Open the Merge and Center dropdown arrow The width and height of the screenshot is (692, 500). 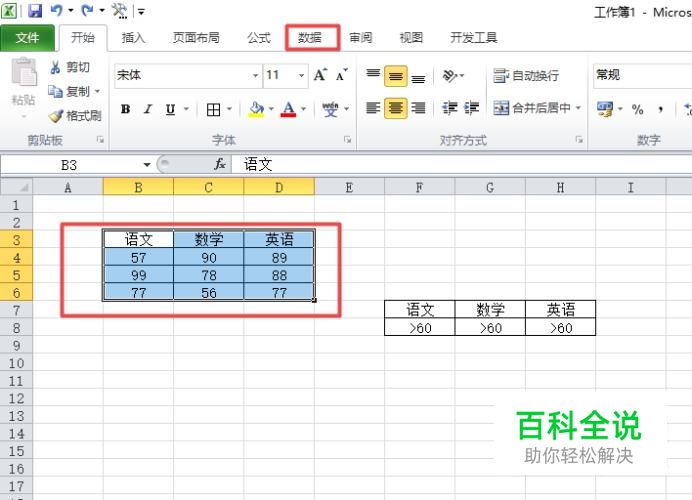[x=578, y=108]
